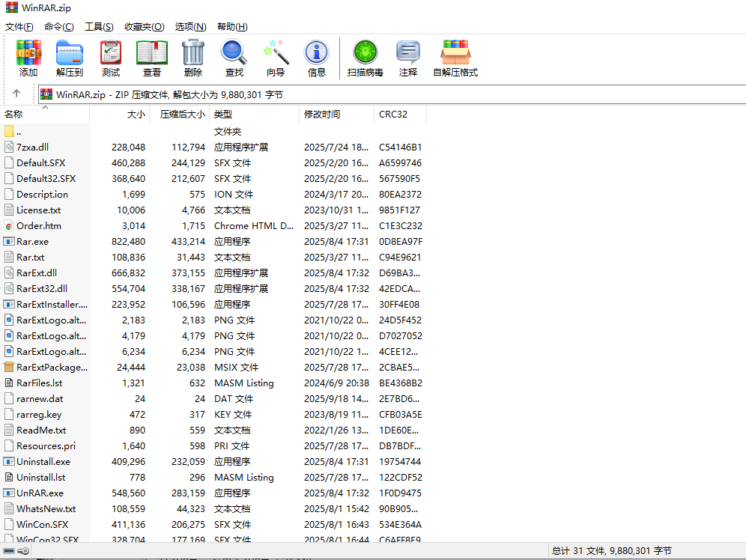Select the WinCon.SFX file name
The width and height of the screenshot is (746, 560).
click(x=43, y=524)
